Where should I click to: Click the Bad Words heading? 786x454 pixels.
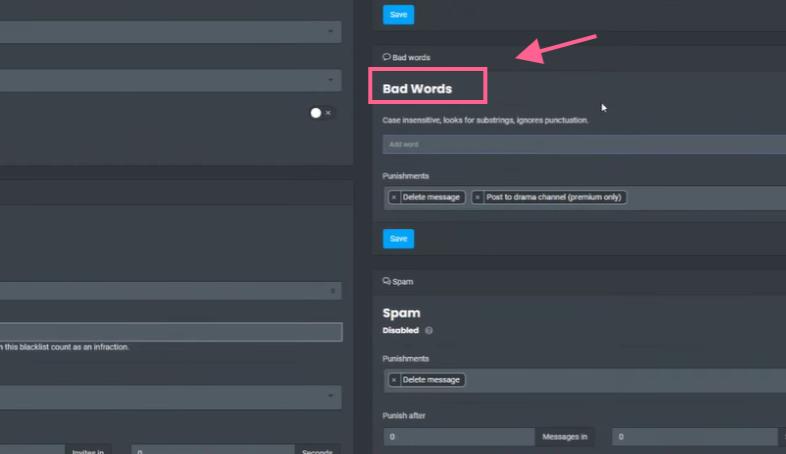pyautogui.click(x=417, y=89)
